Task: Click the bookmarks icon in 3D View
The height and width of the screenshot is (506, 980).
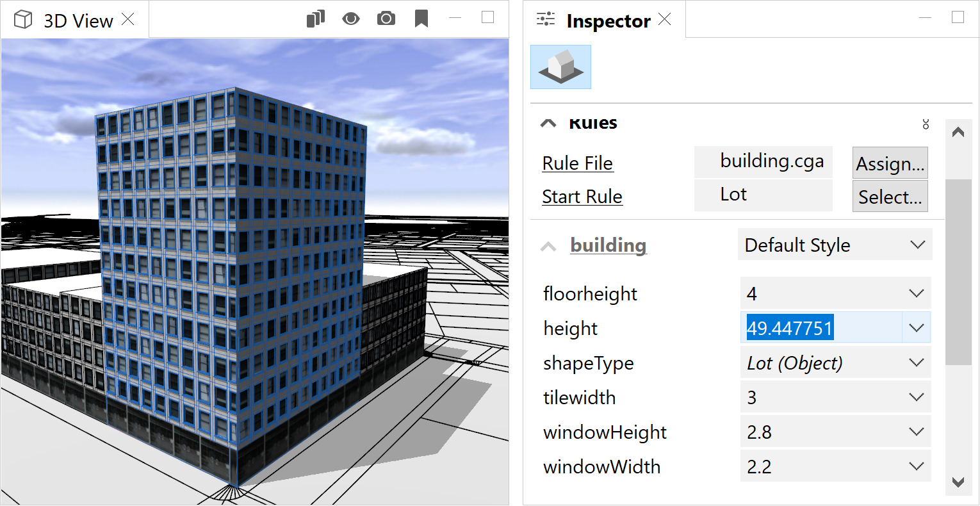Action: click(x=421, y=19)
